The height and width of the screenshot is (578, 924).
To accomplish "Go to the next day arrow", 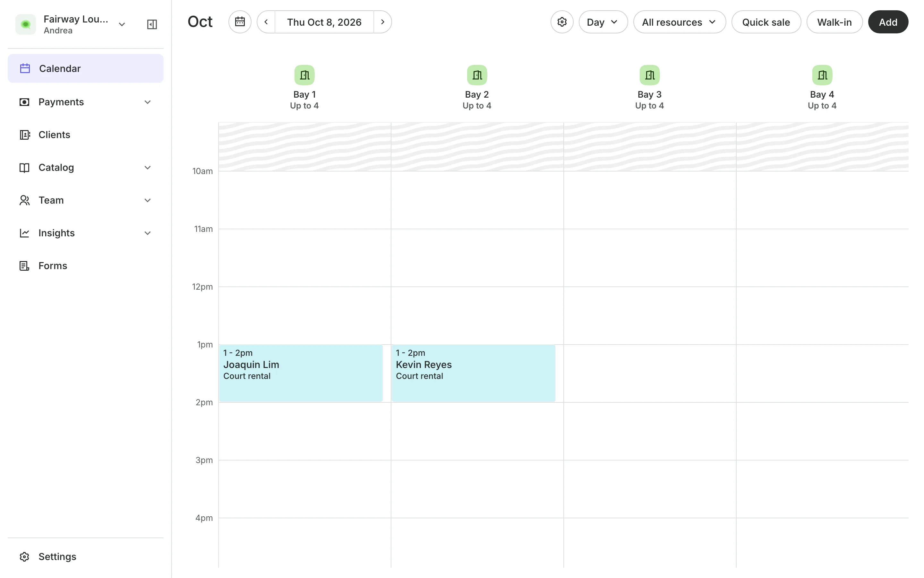I will point(382,22).
